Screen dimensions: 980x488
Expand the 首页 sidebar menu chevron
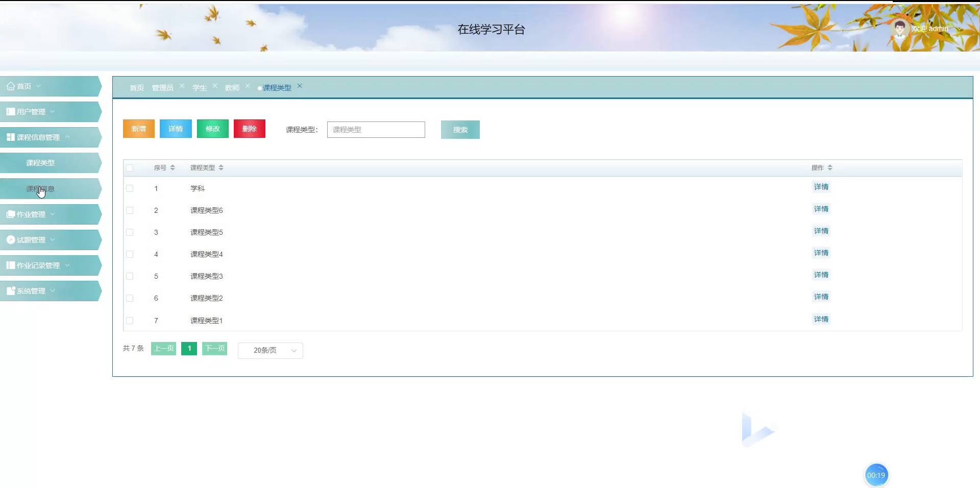point(38,86)
